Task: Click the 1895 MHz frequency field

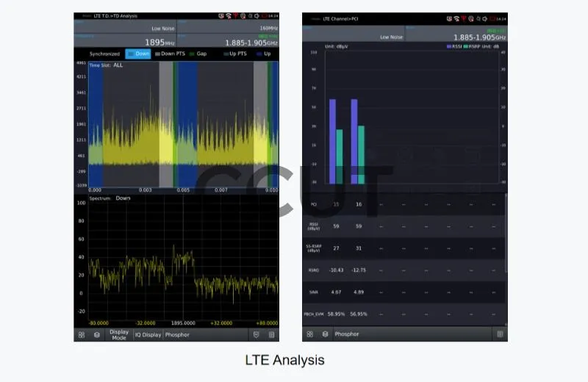Action: pyautogui.click(x=125, y=40)
